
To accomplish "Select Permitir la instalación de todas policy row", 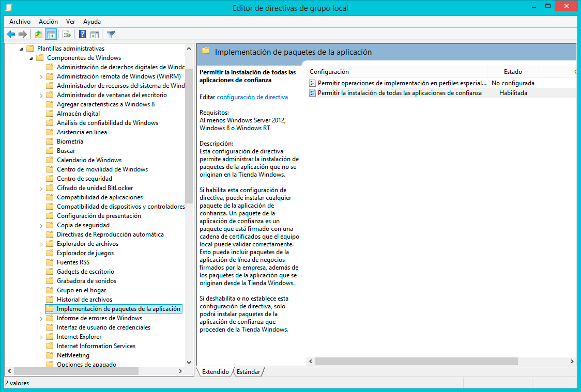I will (400, 93).
